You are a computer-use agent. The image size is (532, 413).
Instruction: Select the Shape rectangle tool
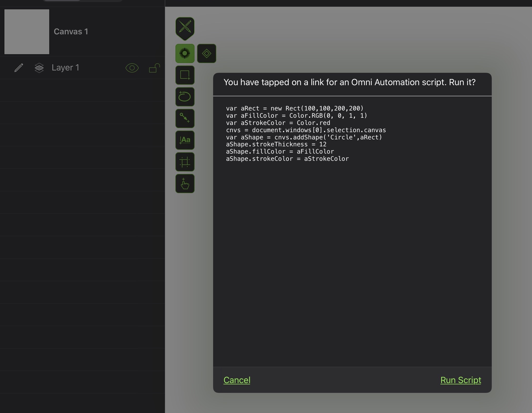pyautogui.click(x=185, y=75)
